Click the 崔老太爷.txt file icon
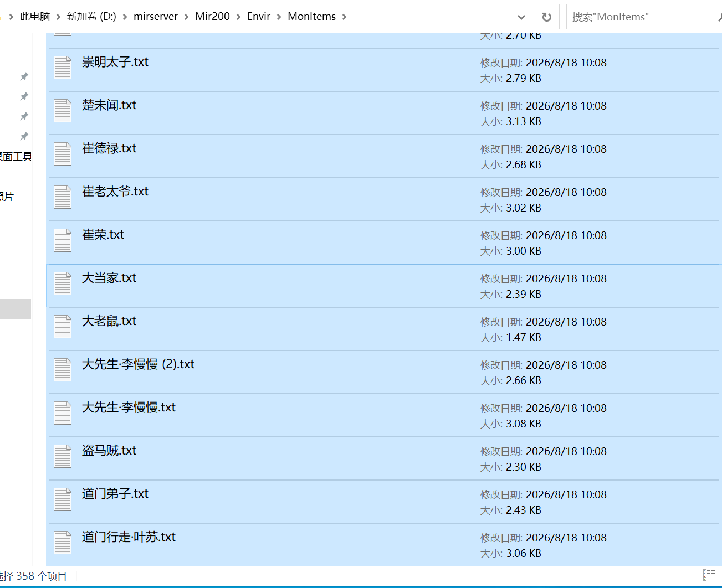The width and height of the screenshot is (722, 588). pos(63,197)
